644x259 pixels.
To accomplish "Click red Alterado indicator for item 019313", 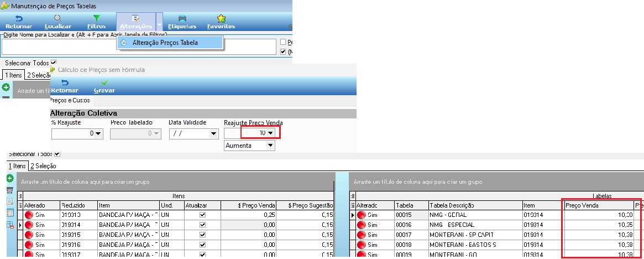I will [x=29, y=215].
